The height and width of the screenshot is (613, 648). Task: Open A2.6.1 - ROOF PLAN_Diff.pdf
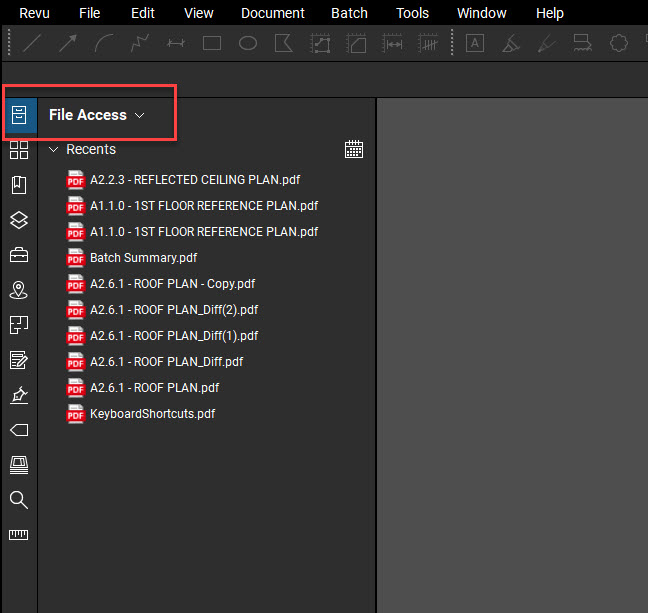click(155, 362)
